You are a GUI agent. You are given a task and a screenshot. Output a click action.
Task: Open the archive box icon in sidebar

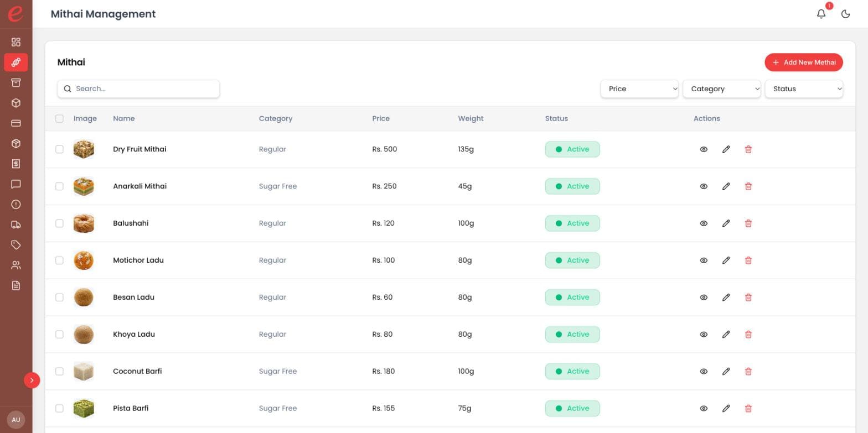point(16,82)
